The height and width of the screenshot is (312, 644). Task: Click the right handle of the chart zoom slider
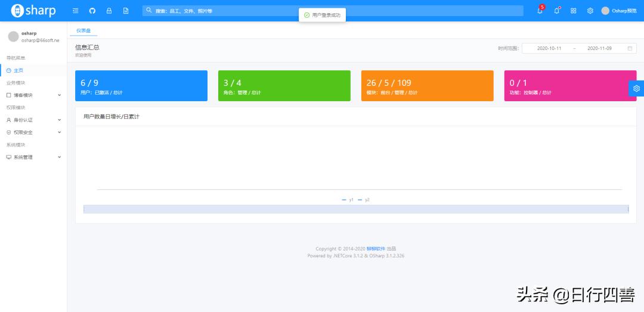(x=628, y=209)
